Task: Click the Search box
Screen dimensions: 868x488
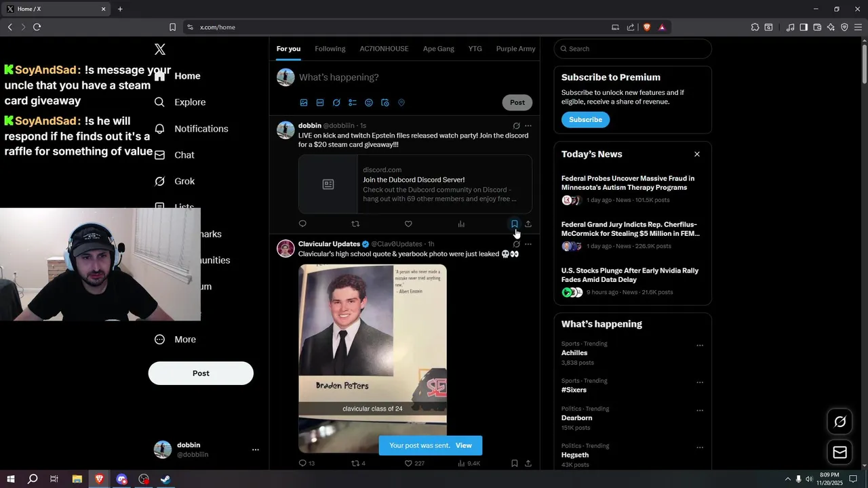Action: [633, 49]
